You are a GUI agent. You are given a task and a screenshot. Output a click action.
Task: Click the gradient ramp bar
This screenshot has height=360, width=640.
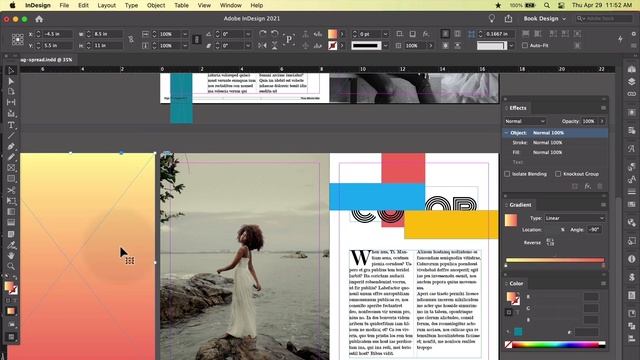click(x=555, y=260)
